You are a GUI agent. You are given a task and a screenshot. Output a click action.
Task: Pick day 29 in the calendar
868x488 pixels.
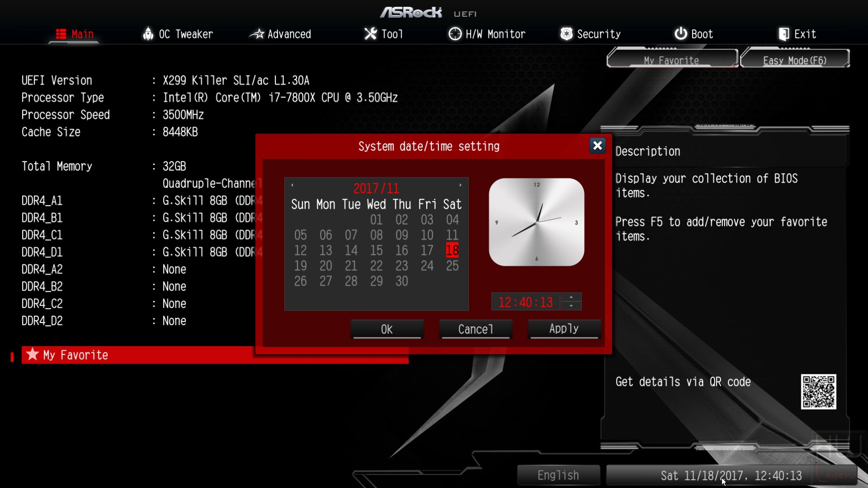[x=376, y=281]
